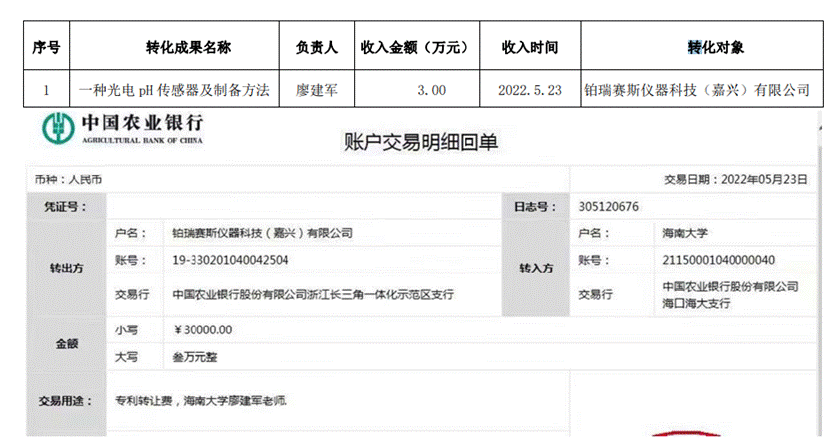
Task: Select the payer account number 19-330201040042504
Action: pyautogui.click(x=230, y=260)
